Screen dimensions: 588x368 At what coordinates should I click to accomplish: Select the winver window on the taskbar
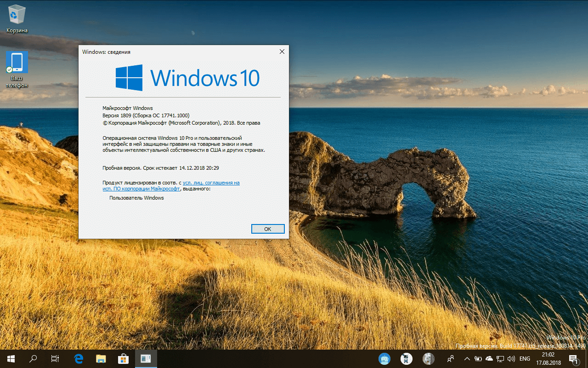pyautogui.click(x=146, y=358)
